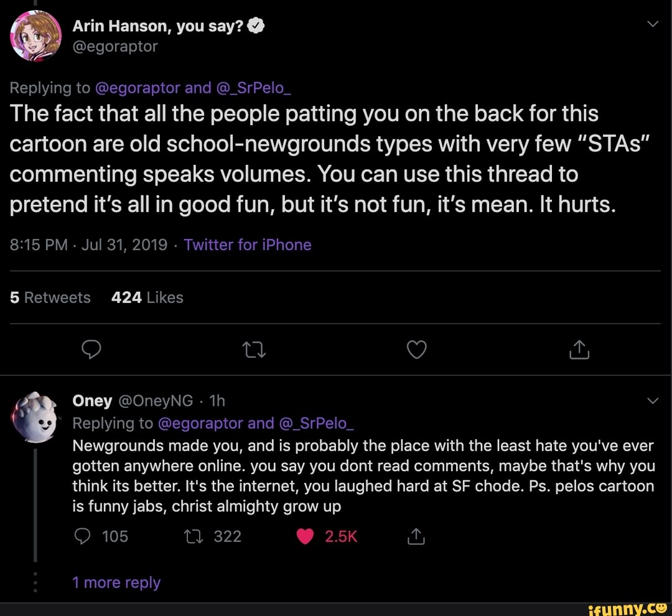This screenshot has height=616, width=672.
Task: Retweet the main egoraptor tweet
Action: point(254,351)
